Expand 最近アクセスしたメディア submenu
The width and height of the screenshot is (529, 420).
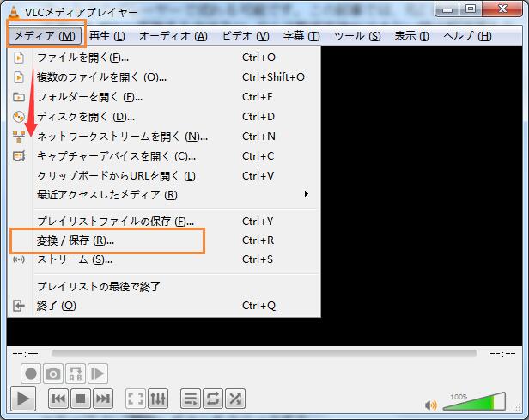(x=164, y=195)
